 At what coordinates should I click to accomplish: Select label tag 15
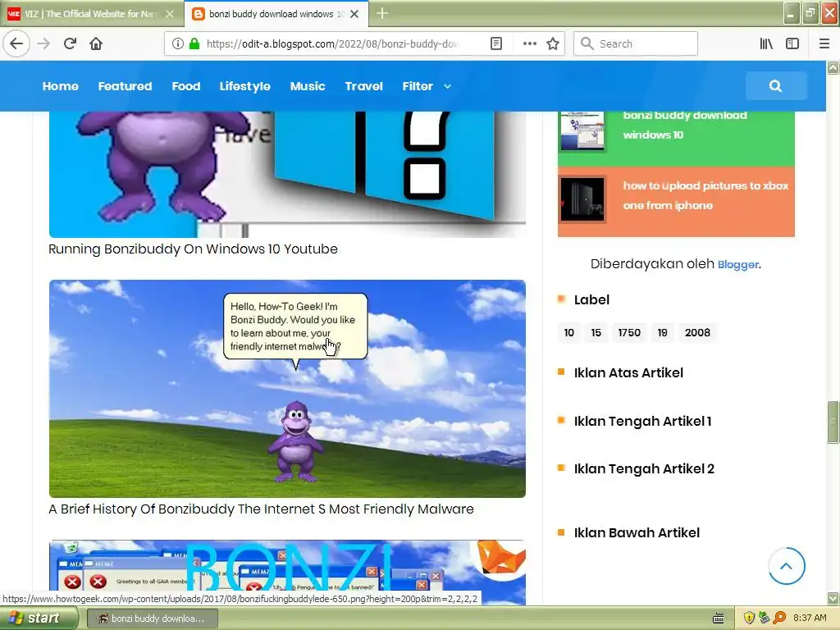(596, 333)
